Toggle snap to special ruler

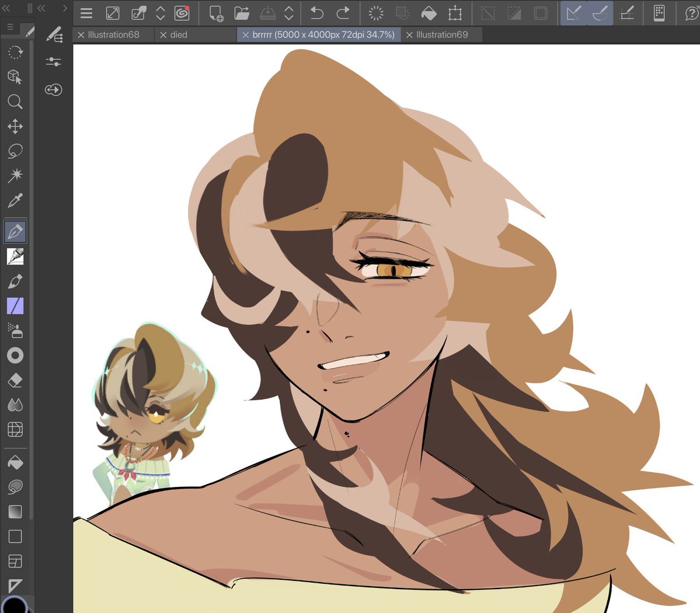[x=600, y=13]
